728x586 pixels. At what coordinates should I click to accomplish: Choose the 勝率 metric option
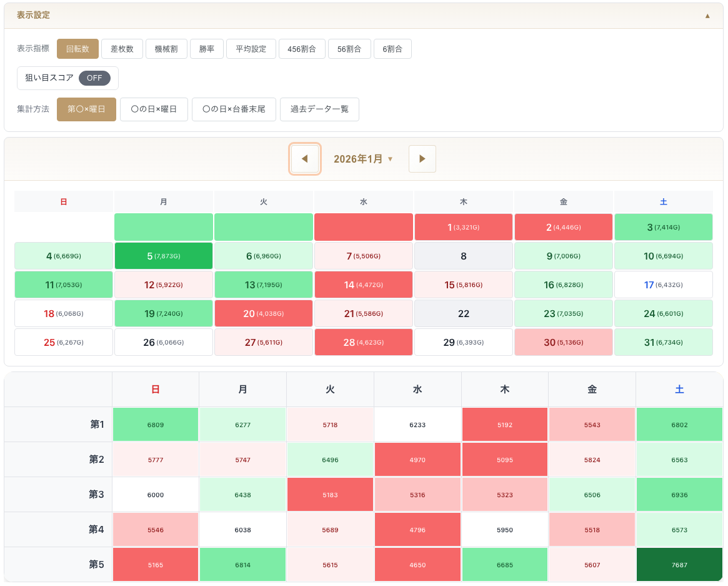click(207, 49)
